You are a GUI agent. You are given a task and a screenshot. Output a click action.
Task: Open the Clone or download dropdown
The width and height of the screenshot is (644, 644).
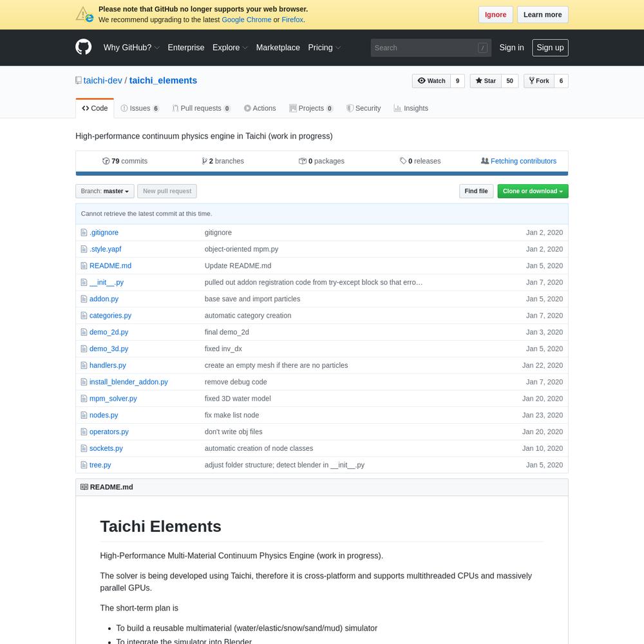click(x=533, y=191)
